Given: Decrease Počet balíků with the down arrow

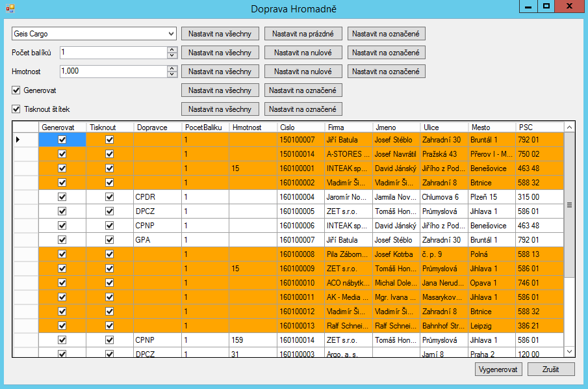Looking at the screenshot, I should (x=172, y=55).
